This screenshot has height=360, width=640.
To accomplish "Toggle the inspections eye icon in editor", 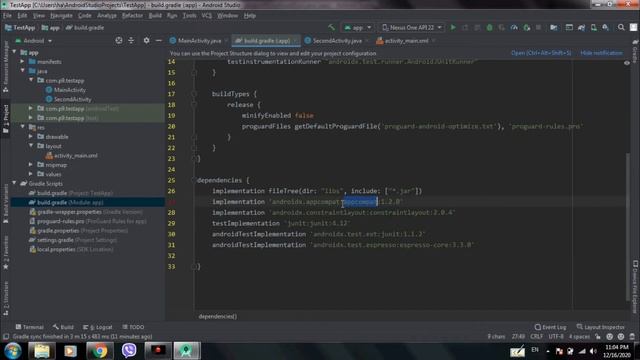I will (627, 62).
